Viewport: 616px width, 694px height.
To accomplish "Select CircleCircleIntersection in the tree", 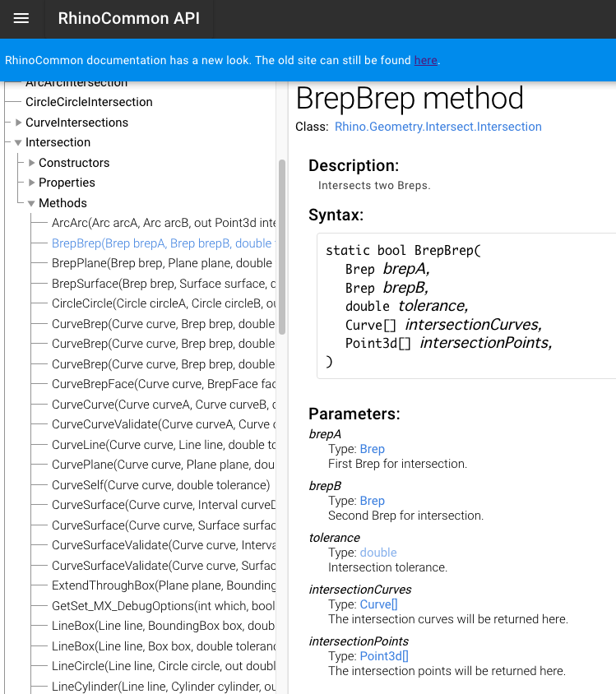I will [89, 102].
